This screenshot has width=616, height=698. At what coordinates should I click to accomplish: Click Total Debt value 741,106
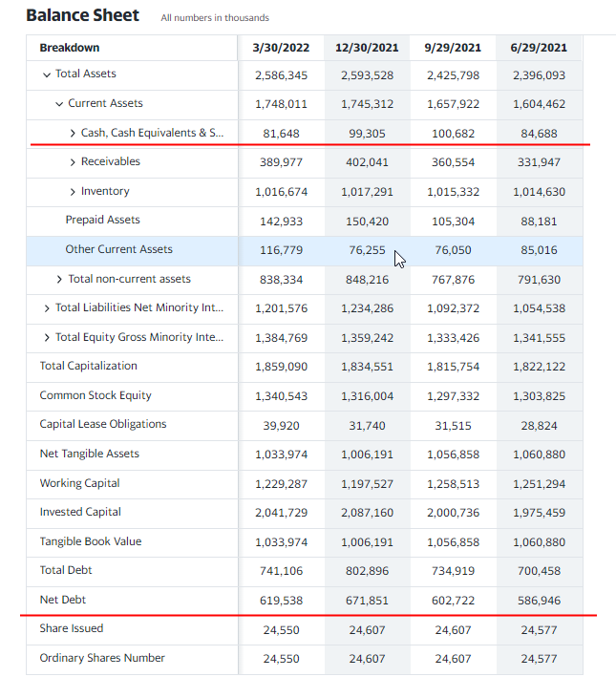(281, 571)
